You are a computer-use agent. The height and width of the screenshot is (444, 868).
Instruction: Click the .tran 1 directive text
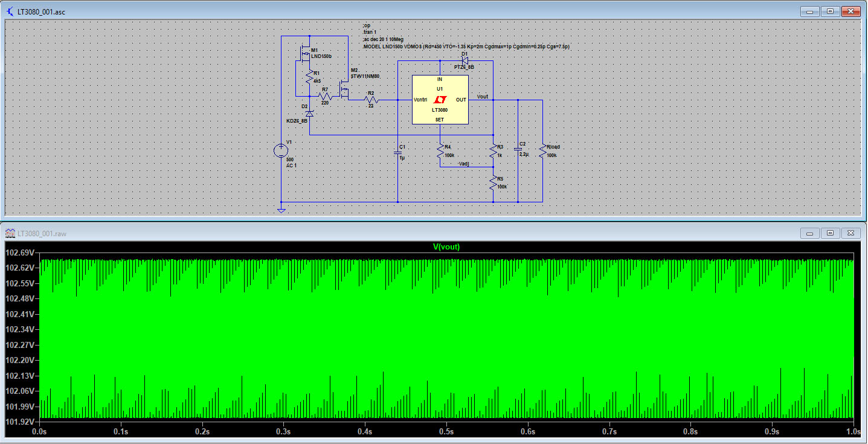(x=369, y=32)
